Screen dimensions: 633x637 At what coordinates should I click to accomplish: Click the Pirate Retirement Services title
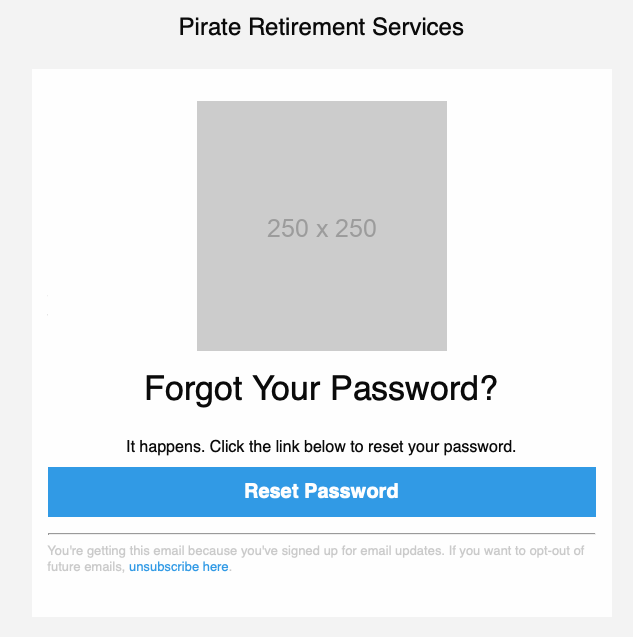pos(321,27)
